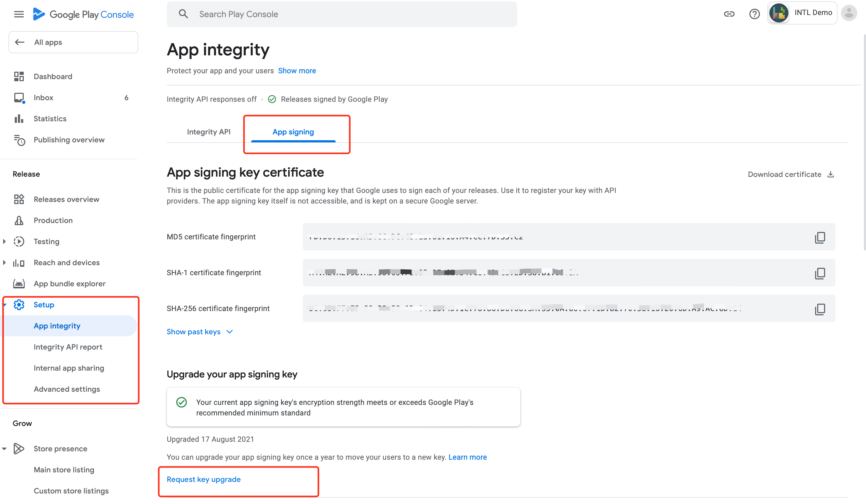Screen dimensions: 866x504
Task: Open the App bundle explorer
Action: point(69,284)
